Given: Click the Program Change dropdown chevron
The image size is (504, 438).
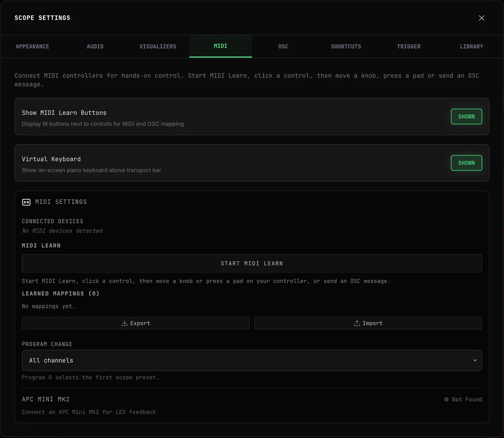Looking at the screenshot, I should coord(475,360).
